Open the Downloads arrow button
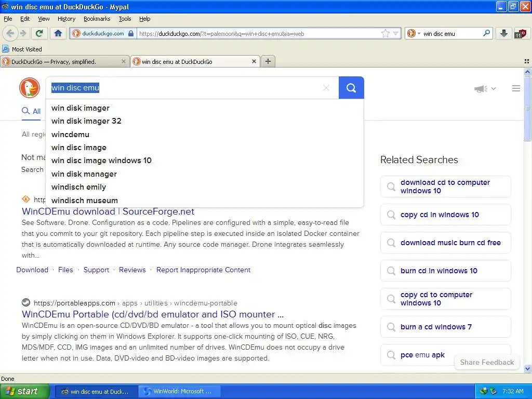Screen dimensions: 532x399 tap(504, 33)
